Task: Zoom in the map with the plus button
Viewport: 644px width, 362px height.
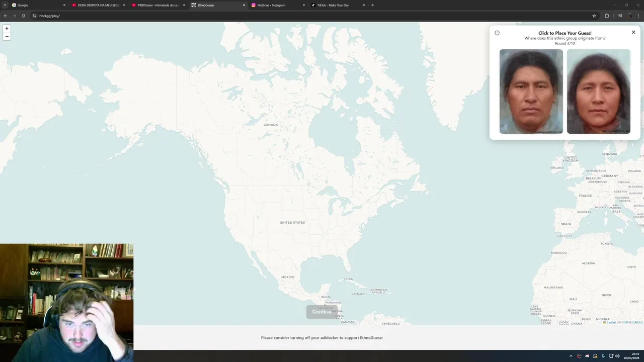Action: click(7, 29)
